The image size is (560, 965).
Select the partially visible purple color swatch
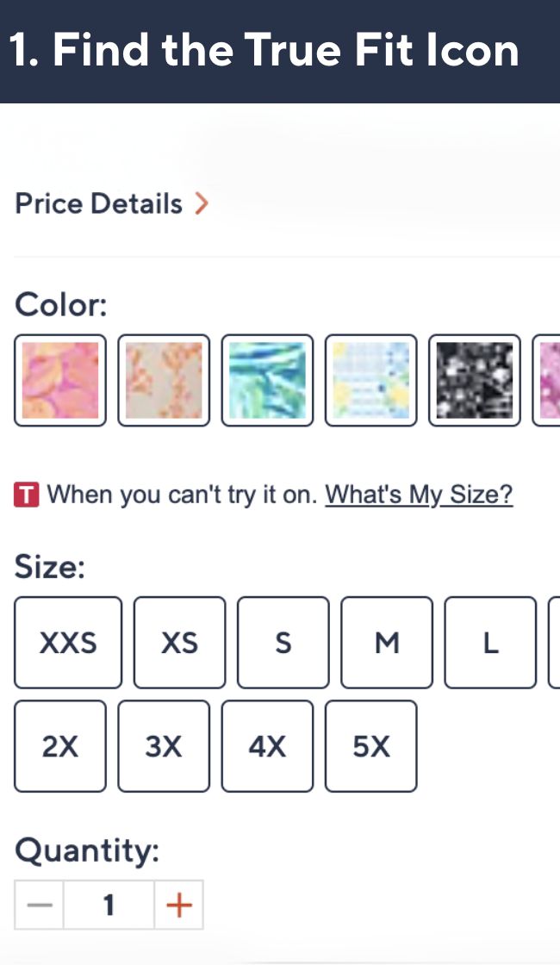(554, 380)
